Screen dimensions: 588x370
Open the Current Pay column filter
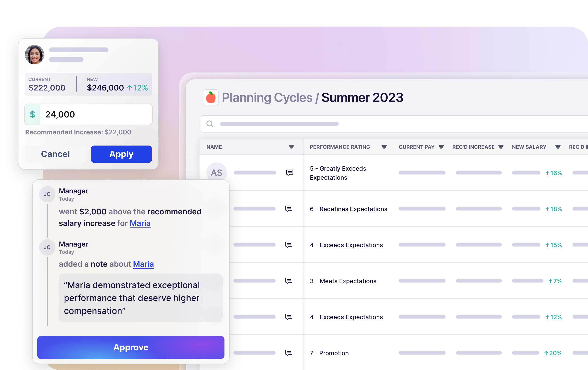click(441, 147)
